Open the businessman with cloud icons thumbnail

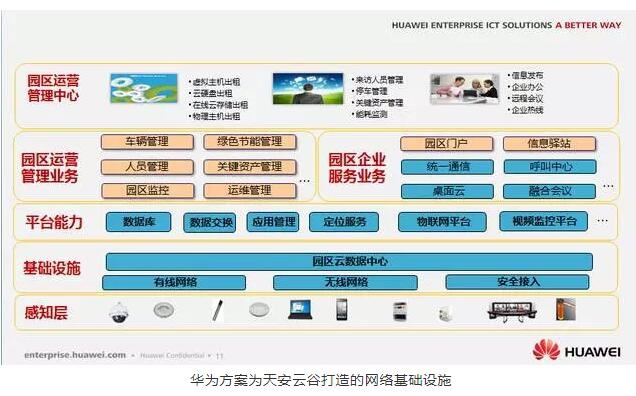[308, 88]
